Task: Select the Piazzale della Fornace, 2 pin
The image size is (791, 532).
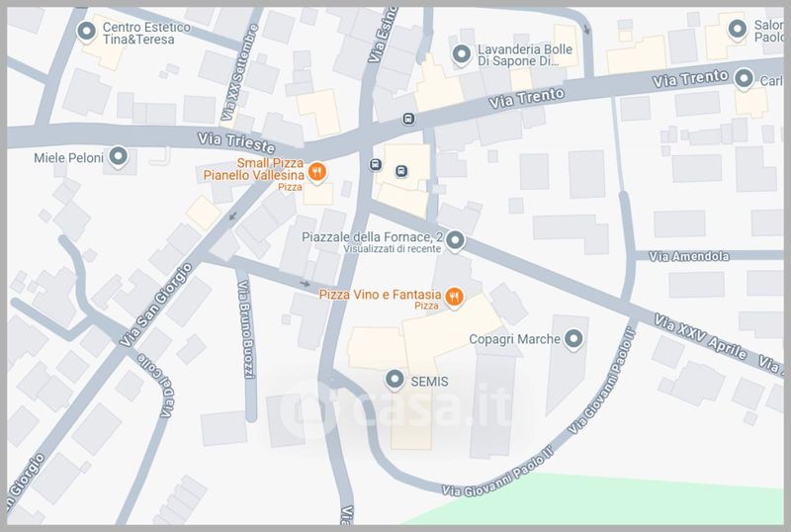Action: point(455,240)
